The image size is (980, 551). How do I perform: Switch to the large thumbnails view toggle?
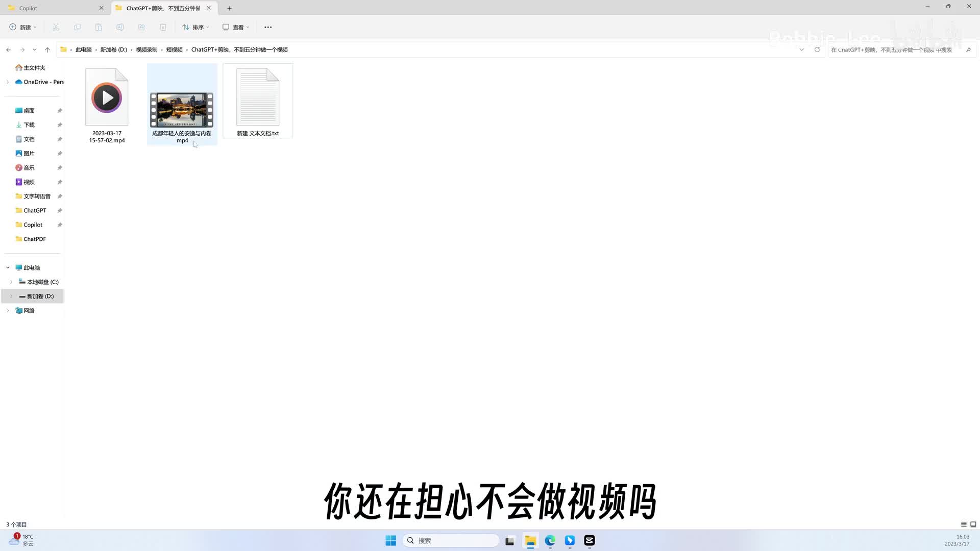click(x=973, y=524)
